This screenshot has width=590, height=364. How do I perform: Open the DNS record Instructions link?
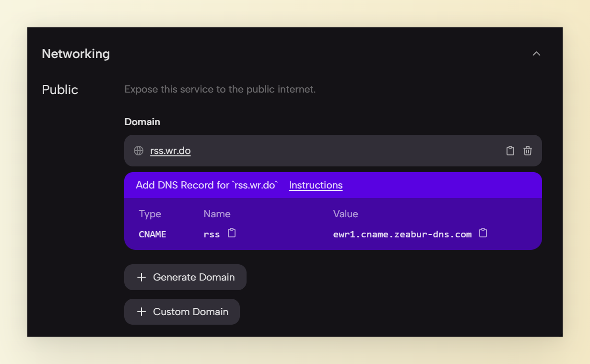coord(316,185)
